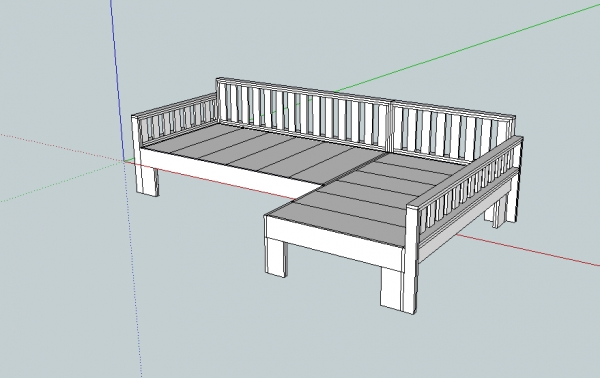Click the dotted red axis line at left
Image resolution: width=600 pixels, height=378 pixels.
click(x=61, y=148)
